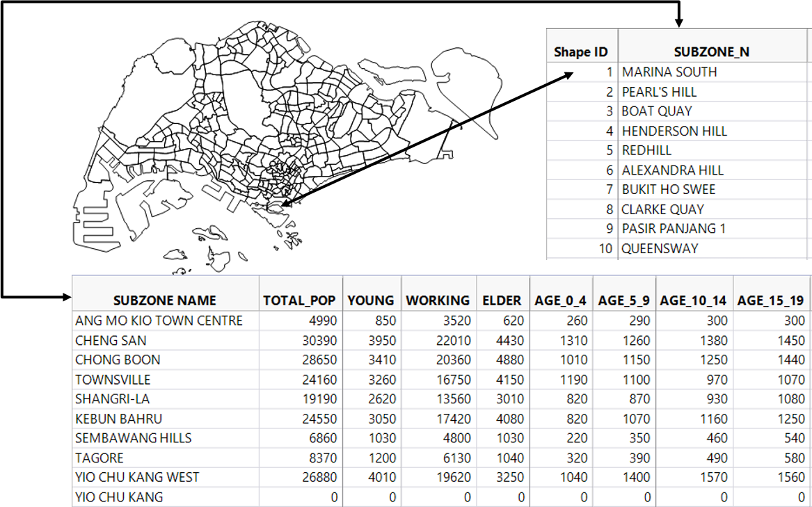812x507 pixels.
Task: Select the last row YIO CHU KANG cell
Action: tap(165, 497)
